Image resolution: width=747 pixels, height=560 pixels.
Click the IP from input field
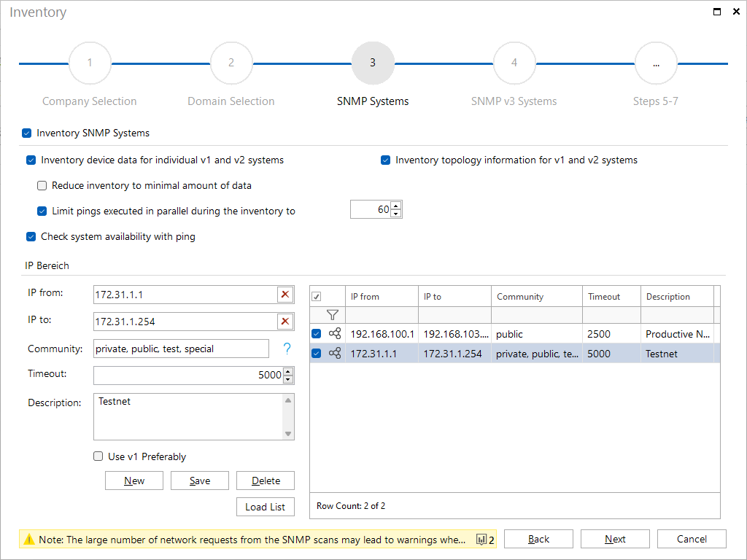(x=185, y=295)
